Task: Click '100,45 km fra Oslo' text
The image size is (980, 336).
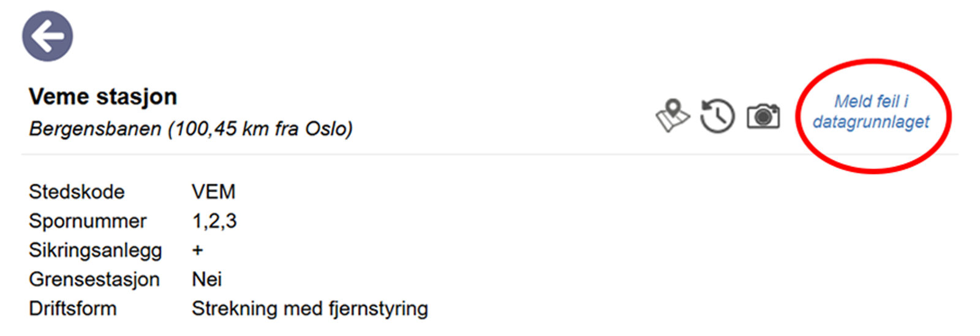Action: [262, 129]
